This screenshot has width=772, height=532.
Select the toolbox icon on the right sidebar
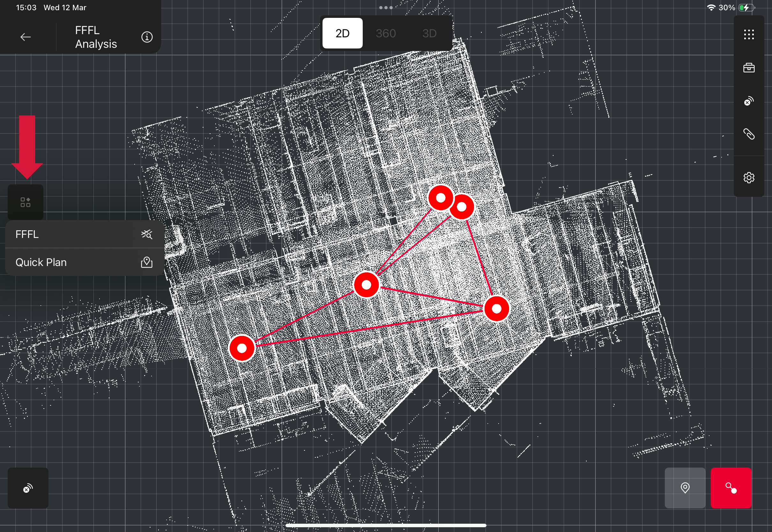749,68
